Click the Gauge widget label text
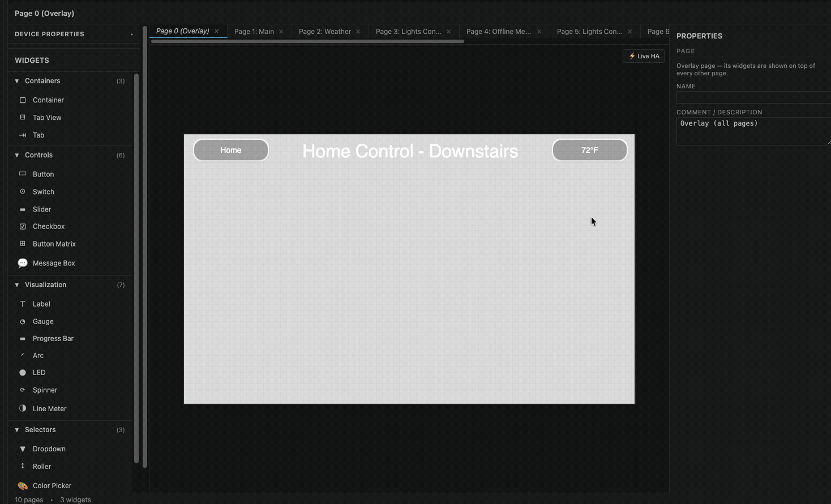 [43, 321]
